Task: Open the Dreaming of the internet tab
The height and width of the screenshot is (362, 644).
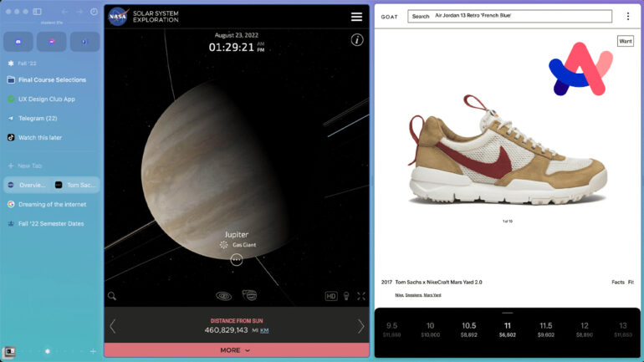Action: [x=52, y=204]
